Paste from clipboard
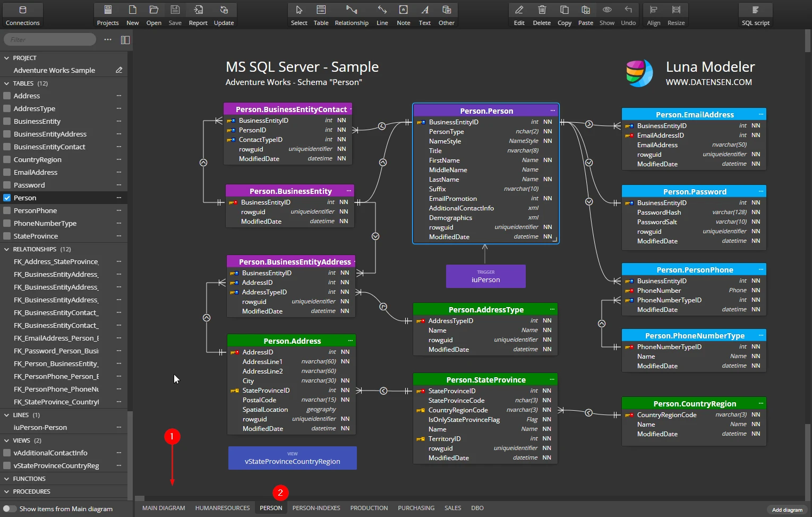 tap(586, 15)
